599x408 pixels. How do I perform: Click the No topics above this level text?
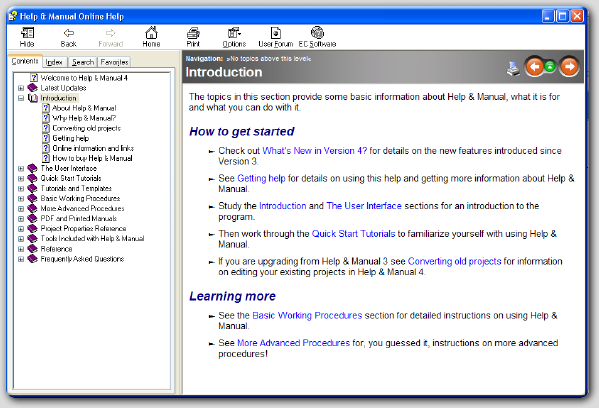pyautogui.click(x=269, y=59)
